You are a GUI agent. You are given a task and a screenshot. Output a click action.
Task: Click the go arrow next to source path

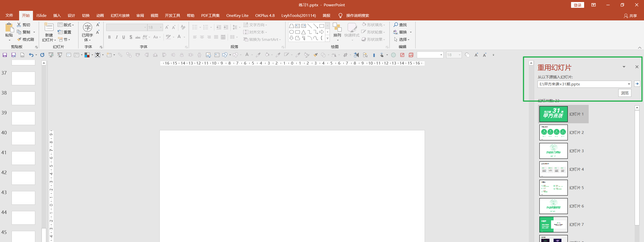637,84
